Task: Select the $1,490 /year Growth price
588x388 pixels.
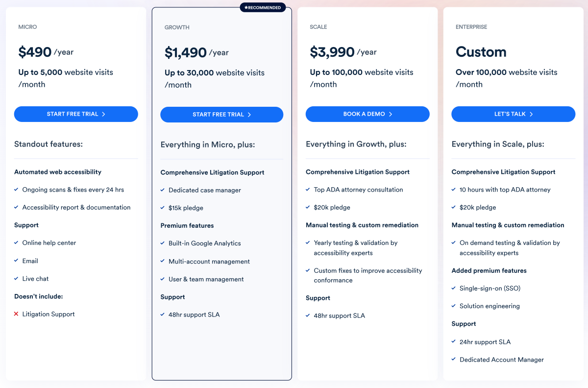Action: pos(196,52)
